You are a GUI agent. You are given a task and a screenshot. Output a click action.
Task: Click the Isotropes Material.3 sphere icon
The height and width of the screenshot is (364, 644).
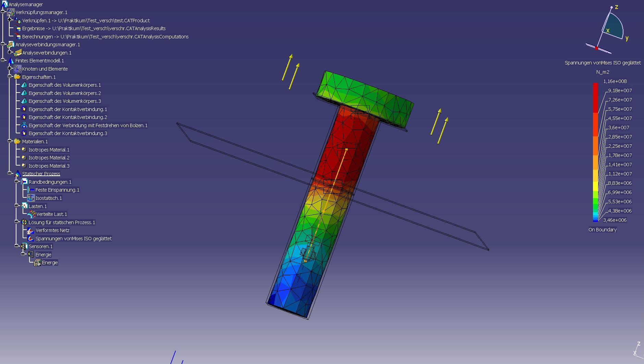point(24,166)
